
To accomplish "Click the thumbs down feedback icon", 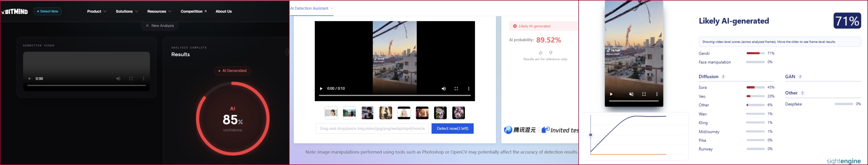I will click(550, 53).
